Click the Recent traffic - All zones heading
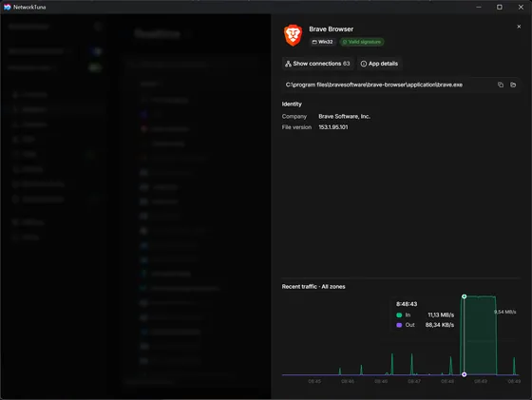The height and width of the screenshot is (400, 532). pyautogui.click(x=313, y=287)
